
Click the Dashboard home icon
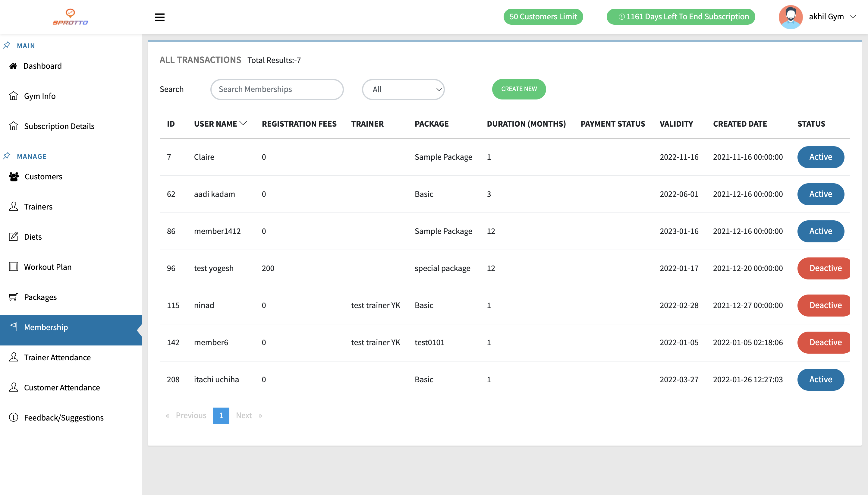(x=13, y=66)
